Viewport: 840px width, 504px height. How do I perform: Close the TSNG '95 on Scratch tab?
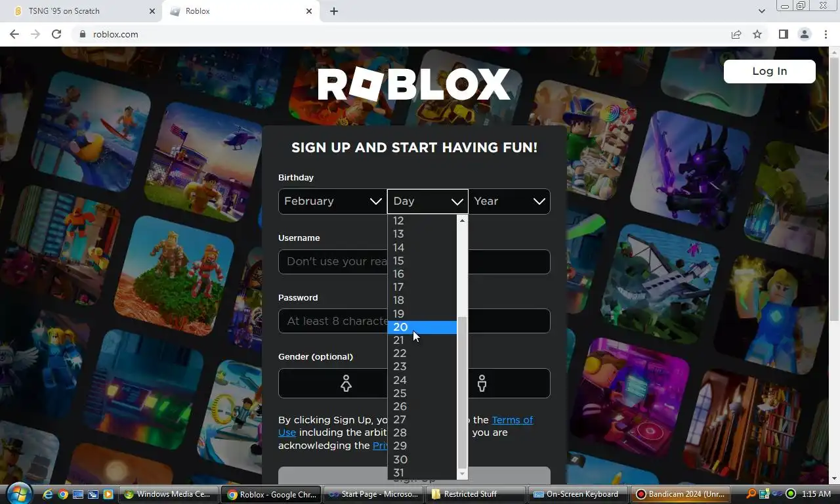click(x=152, y=11)
